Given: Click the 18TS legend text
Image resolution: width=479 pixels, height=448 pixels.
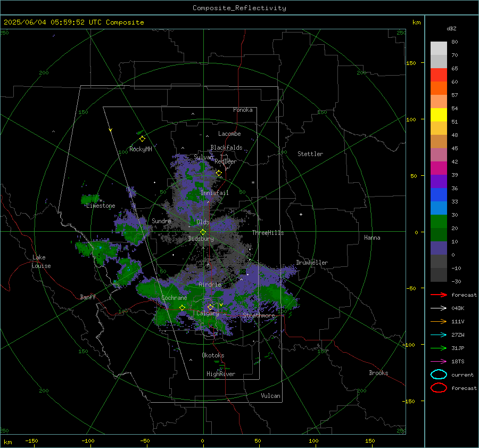Looking at the screenshot, I should 458,362.
